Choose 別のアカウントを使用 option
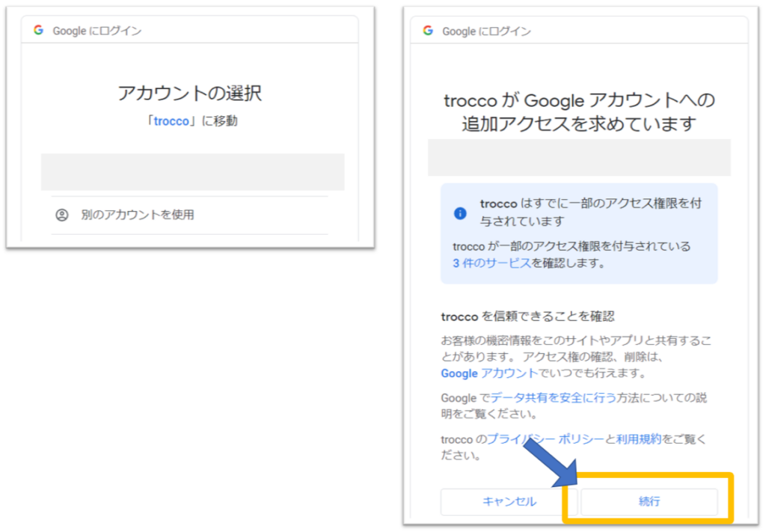766x532 pixels. (138, 215)
